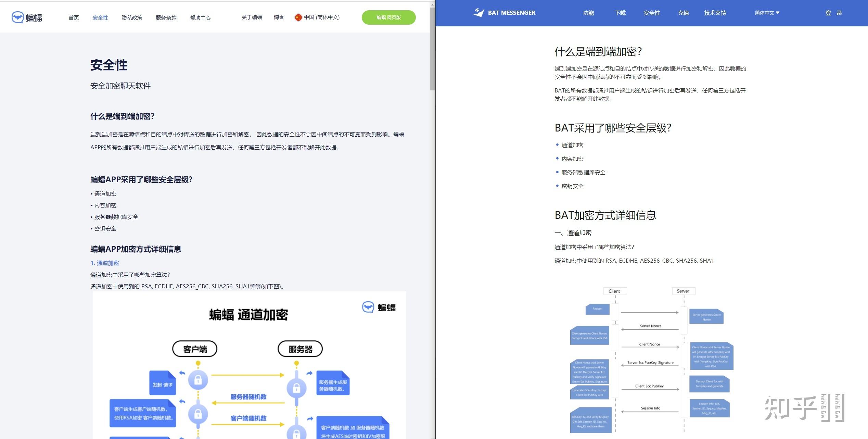Click the Request block in right diagram
The image size is (868, 439).
pos(598,309)
